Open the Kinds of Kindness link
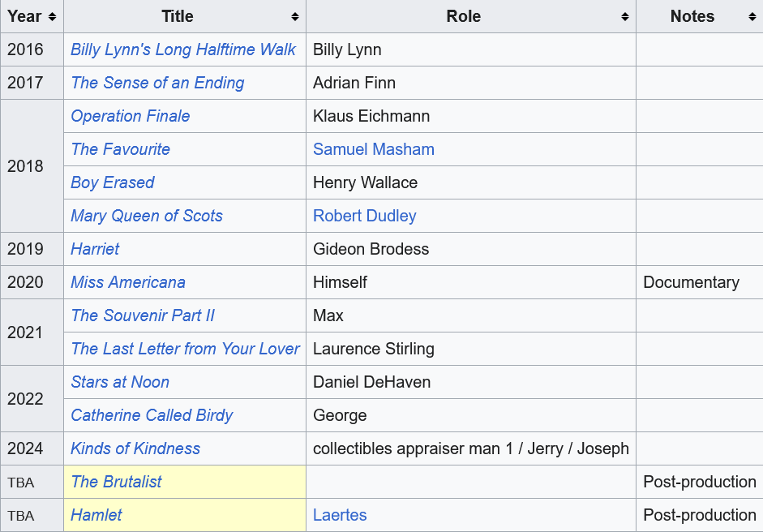This screenshot has width=763, height=532. 135,448
